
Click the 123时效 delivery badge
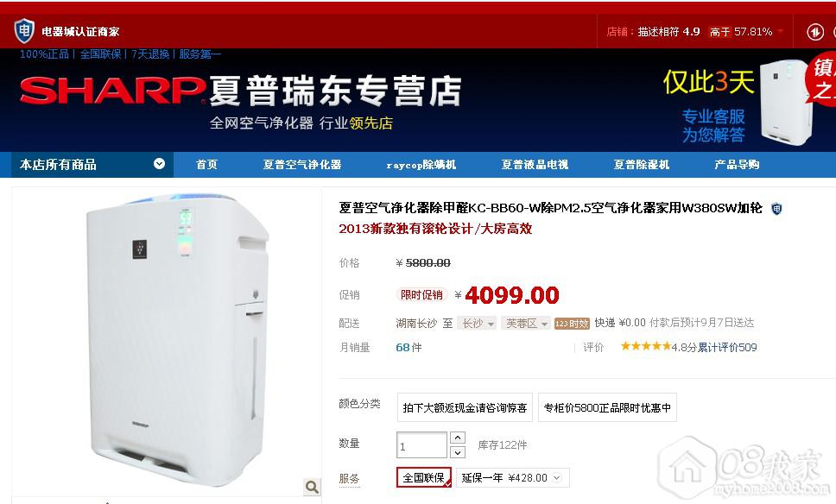572,324
